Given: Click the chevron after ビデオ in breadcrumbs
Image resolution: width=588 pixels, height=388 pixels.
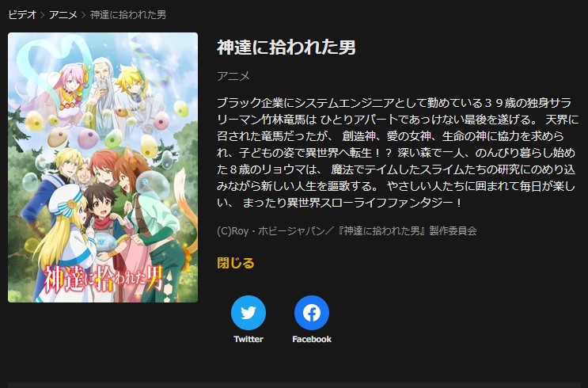Looking at the screenshot, I should [43, 15].
